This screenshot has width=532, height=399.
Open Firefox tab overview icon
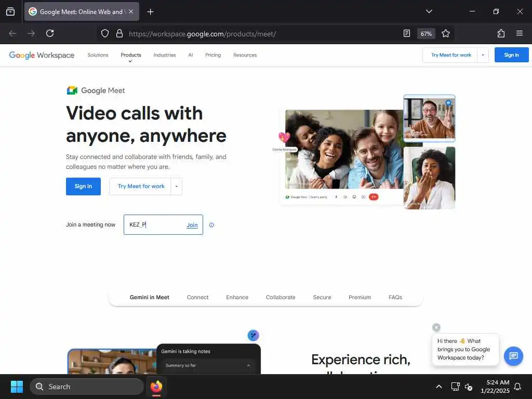coord(10,11)
